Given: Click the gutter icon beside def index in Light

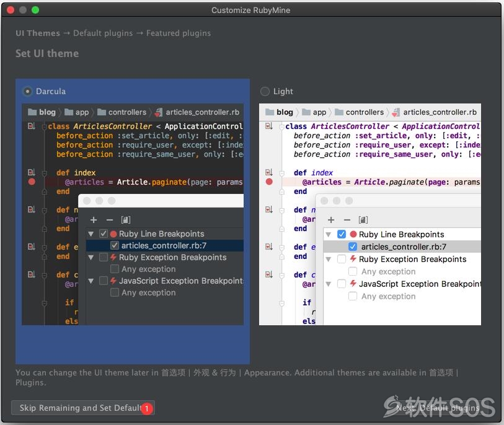Looking at the screenshot, I should [x=268, y=172].
